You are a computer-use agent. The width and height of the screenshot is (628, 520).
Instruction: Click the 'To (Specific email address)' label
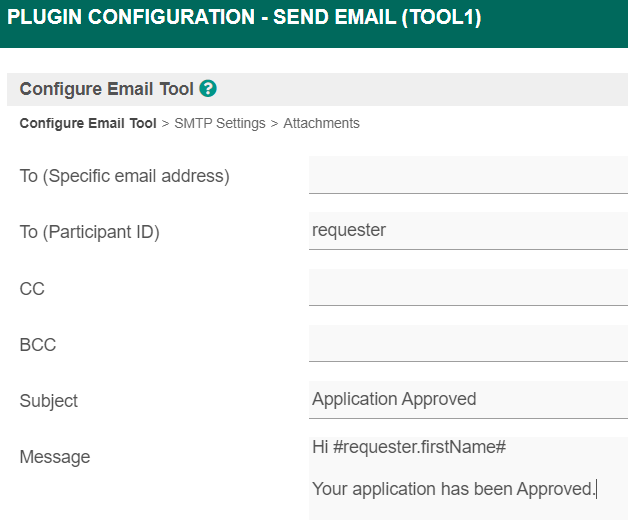(125, 176)
